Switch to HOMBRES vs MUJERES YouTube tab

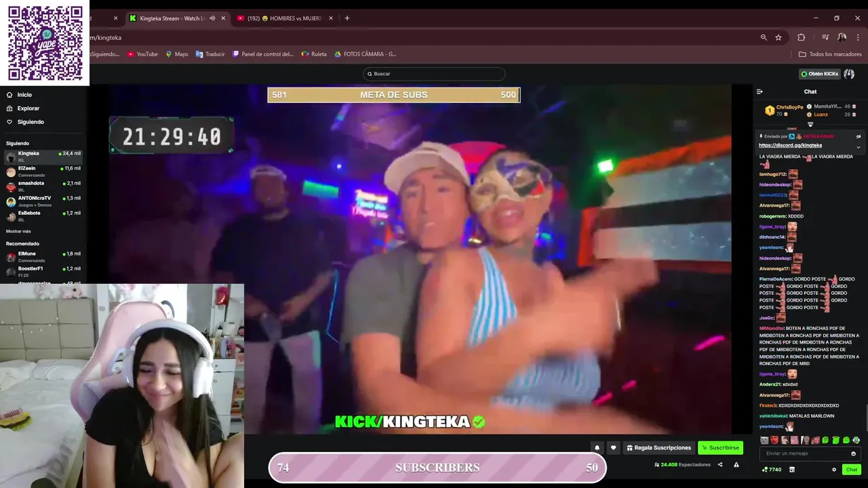coord(285,18)
